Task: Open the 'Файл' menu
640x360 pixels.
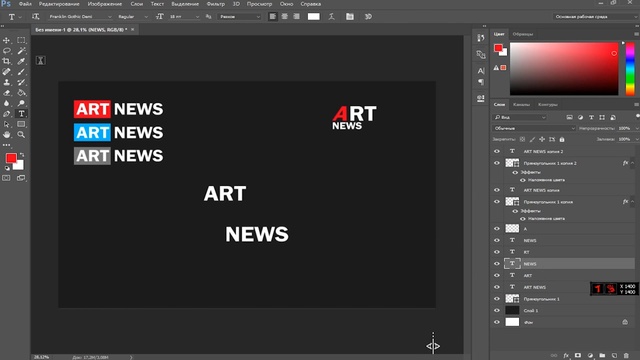Action: [x=25, y=4]
